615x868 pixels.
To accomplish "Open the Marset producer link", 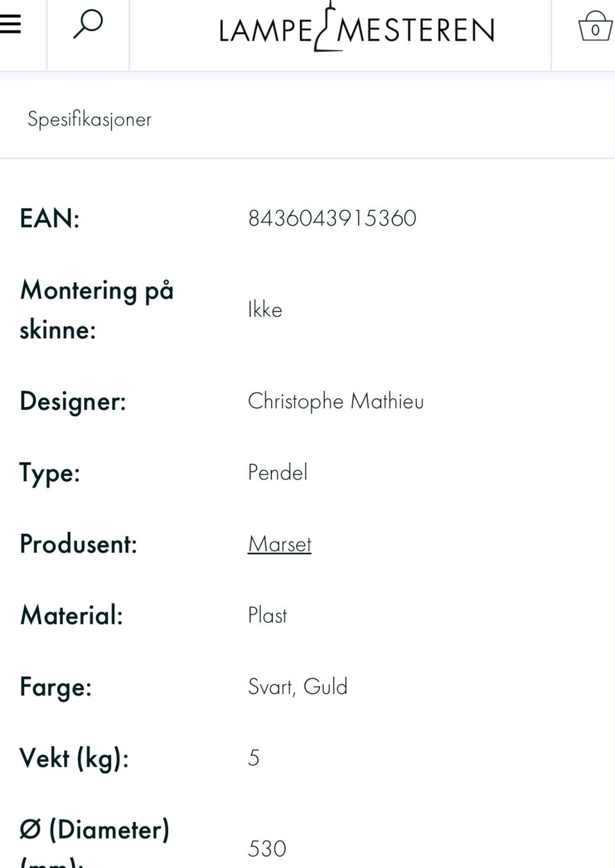I will 279,544.
